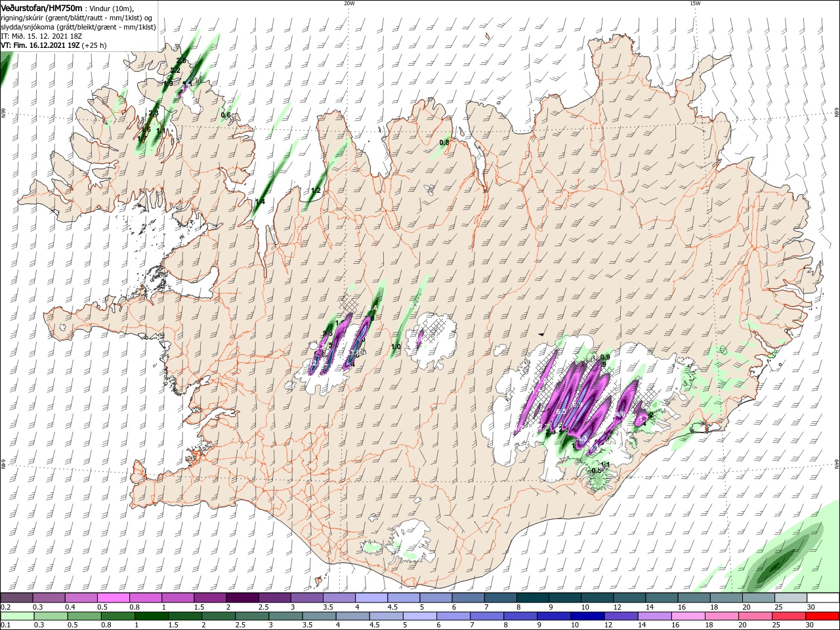The width and height of the screenshot is (840, 630).
Task: Click the '2.3' value in Westfjords
Action: tap(154, 113)
